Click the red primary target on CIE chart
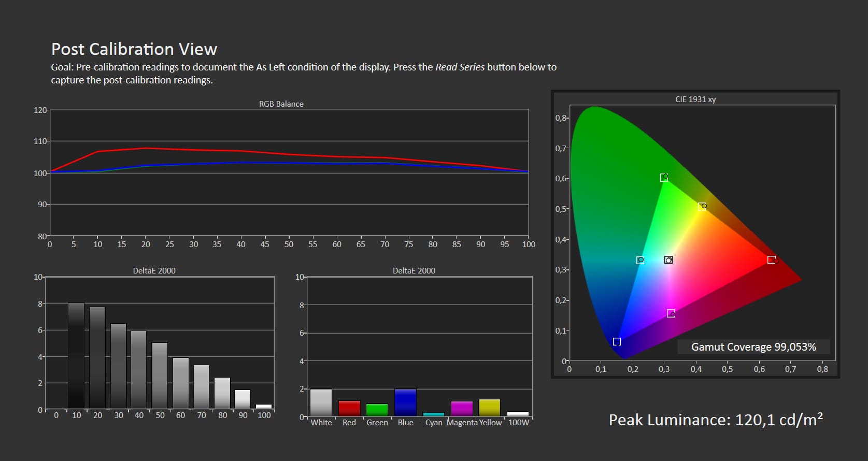The height and width of the screenshot is (461, 868). 772,260
